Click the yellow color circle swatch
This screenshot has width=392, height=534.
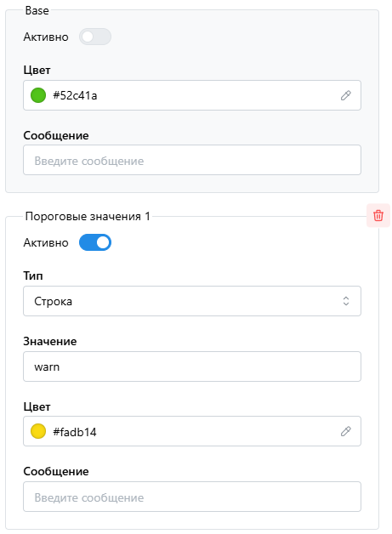(38, 431)
